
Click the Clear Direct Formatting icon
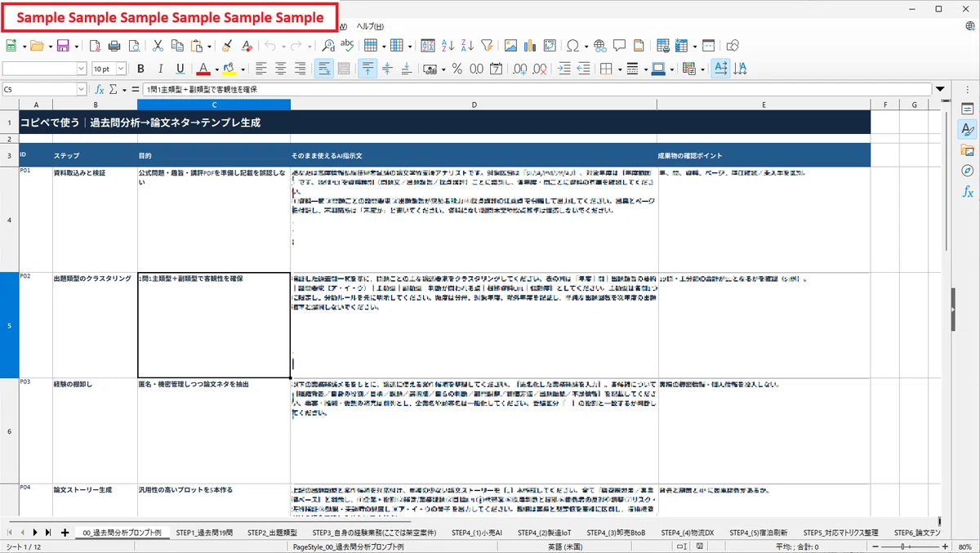pyautogui.click(x=246, y=46)
